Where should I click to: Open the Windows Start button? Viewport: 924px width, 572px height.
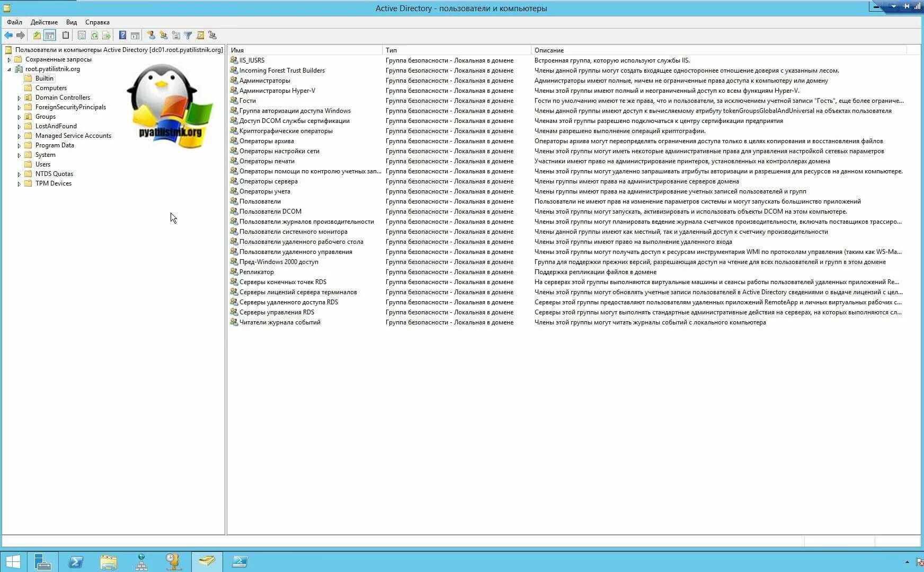(x=13, y=562)
